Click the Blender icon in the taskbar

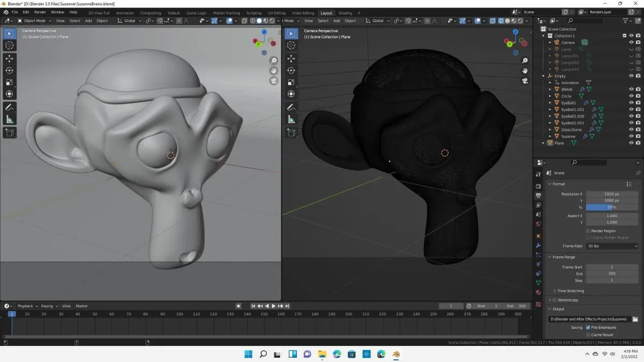click(x=396, y=354)
